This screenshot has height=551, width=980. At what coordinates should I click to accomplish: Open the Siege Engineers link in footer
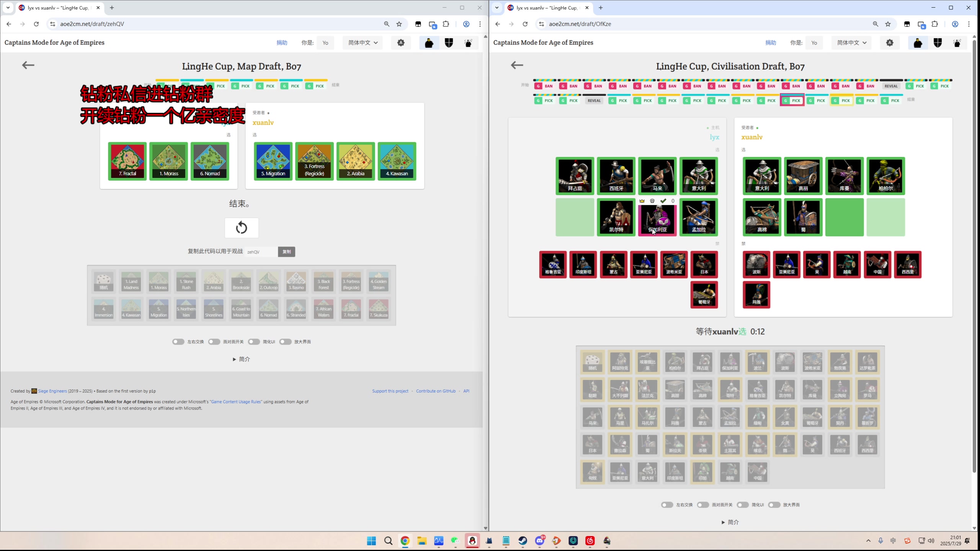pos(52,391)
